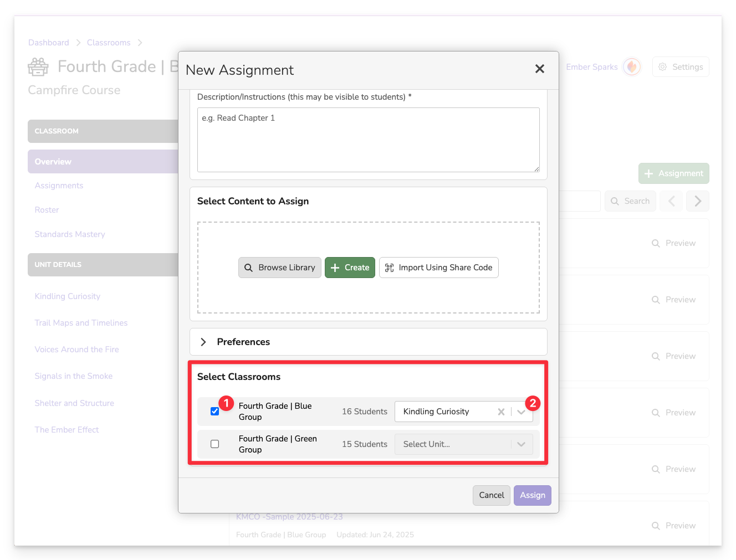Close the New Assignment dialog

(539, 69)
